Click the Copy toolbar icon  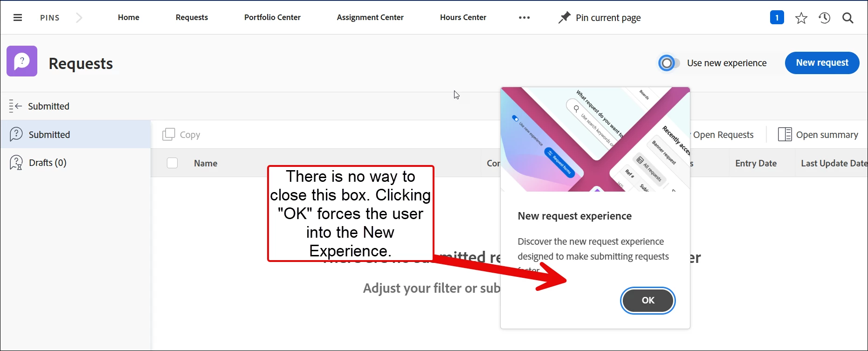tap(169, 135)
